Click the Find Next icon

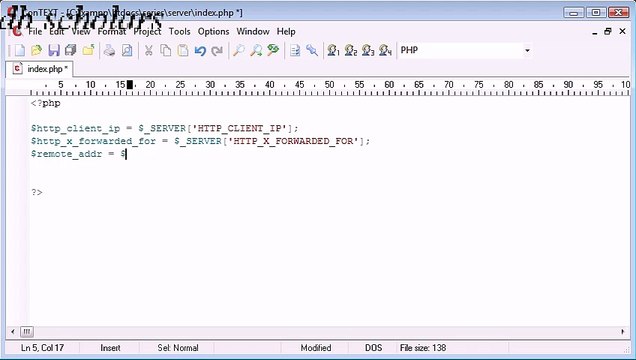tap(256, 50)
